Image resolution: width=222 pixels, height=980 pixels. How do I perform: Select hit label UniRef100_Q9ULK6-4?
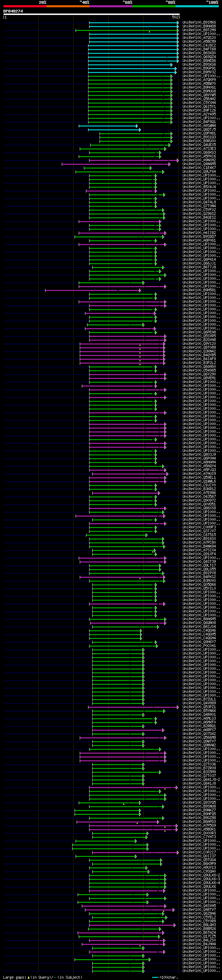201,883
